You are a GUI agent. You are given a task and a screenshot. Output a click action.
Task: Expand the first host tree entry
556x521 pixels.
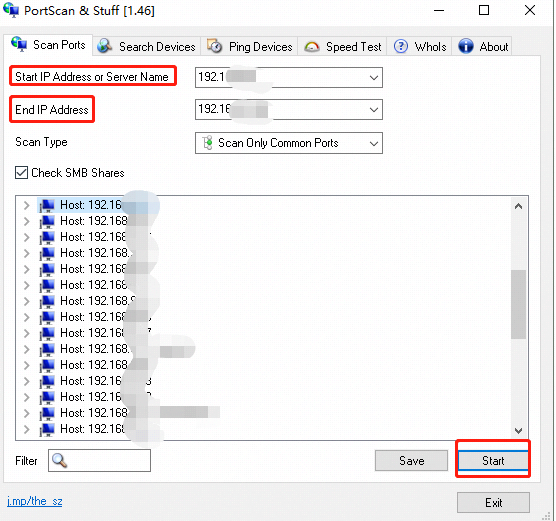click(26, 205)
